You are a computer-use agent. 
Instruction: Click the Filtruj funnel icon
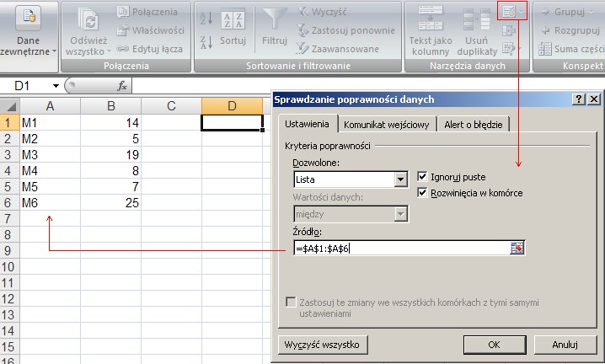275,22
